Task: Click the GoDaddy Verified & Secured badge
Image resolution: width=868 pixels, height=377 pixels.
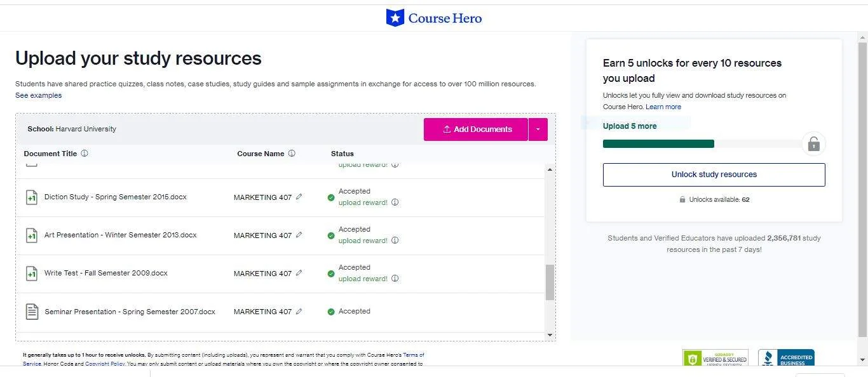Action: point(715,359)
